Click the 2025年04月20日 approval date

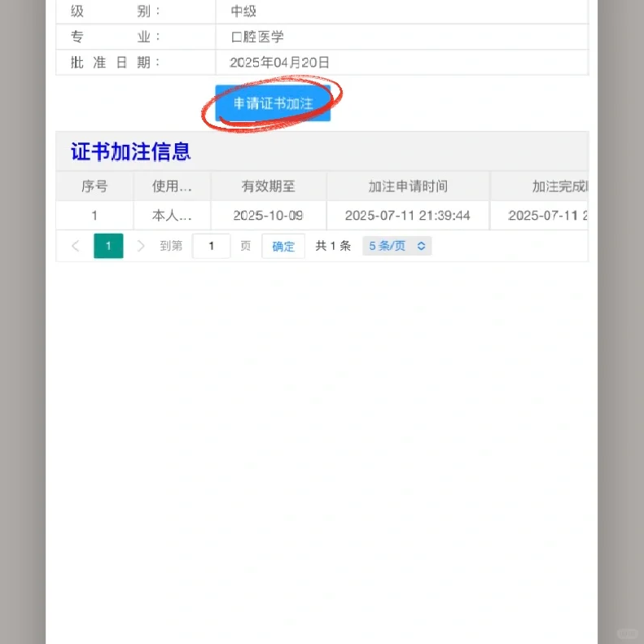click(x=279, y=63)
